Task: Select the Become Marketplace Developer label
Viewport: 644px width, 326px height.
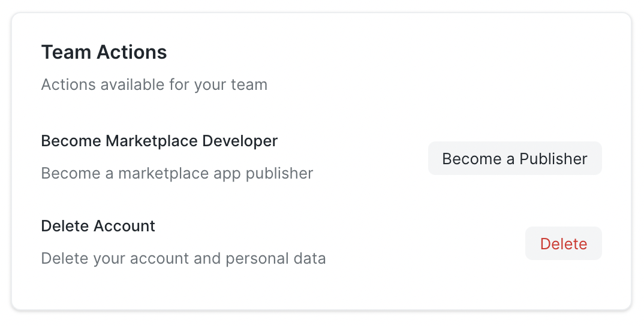Action: click(159, 141)
